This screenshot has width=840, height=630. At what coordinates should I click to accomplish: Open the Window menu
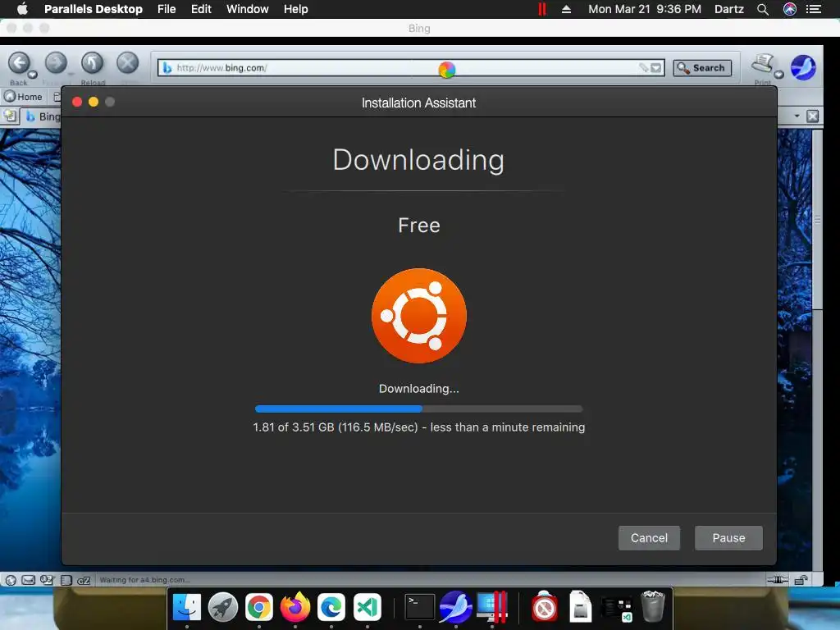click(x=248, y=9)
